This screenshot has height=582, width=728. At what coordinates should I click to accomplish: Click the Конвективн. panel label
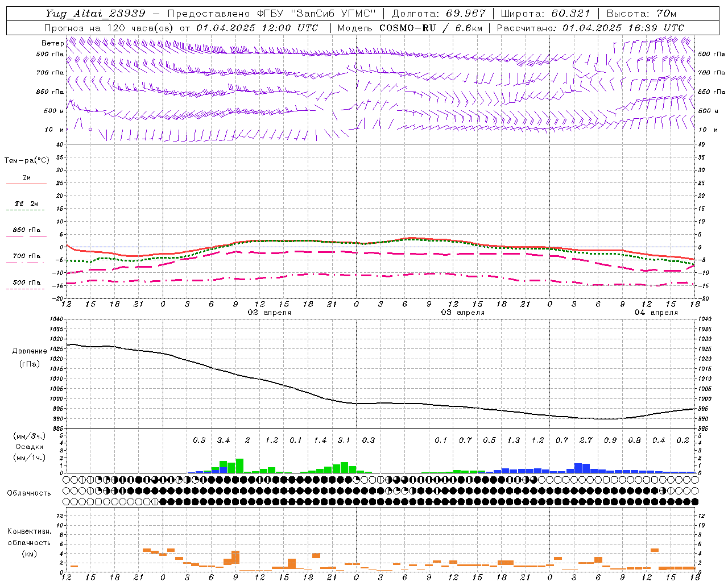[x=29, y=531]
